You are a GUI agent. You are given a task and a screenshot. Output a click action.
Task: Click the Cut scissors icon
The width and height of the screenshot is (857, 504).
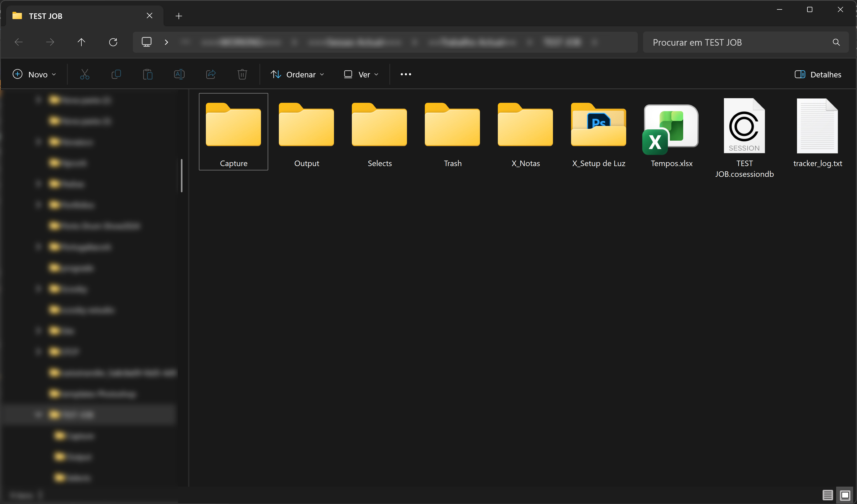(85, 74)
